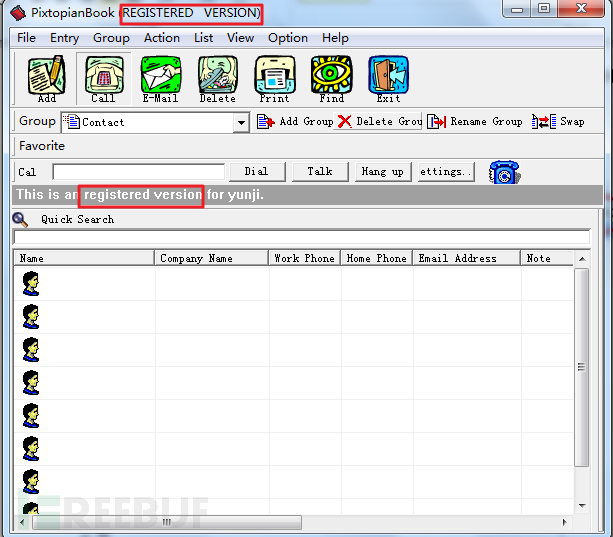Click the Talk button
Viewport: 613px width, 537px height.
click(x=320, y=172)
